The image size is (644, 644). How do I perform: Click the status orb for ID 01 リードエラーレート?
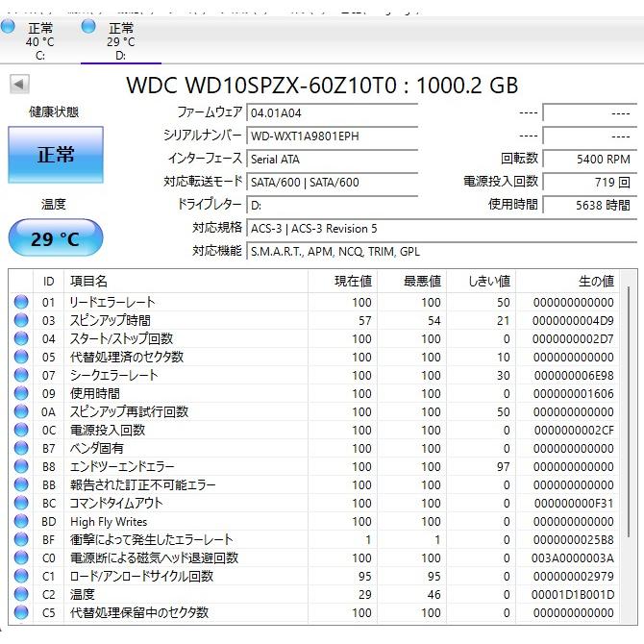(21, 302)
